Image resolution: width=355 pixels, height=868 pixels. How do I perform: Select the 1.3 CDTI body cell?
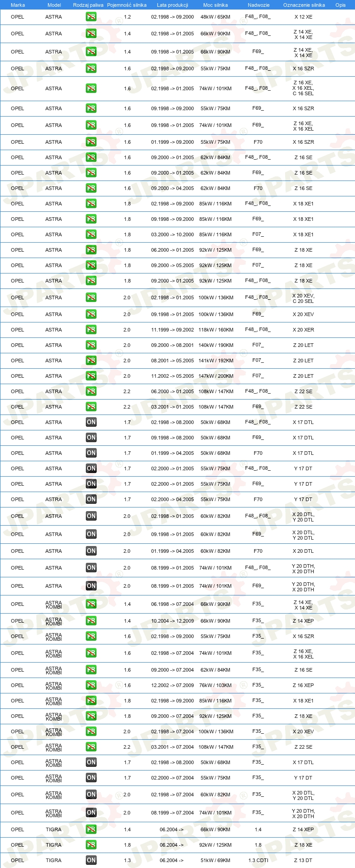(258, 860)
